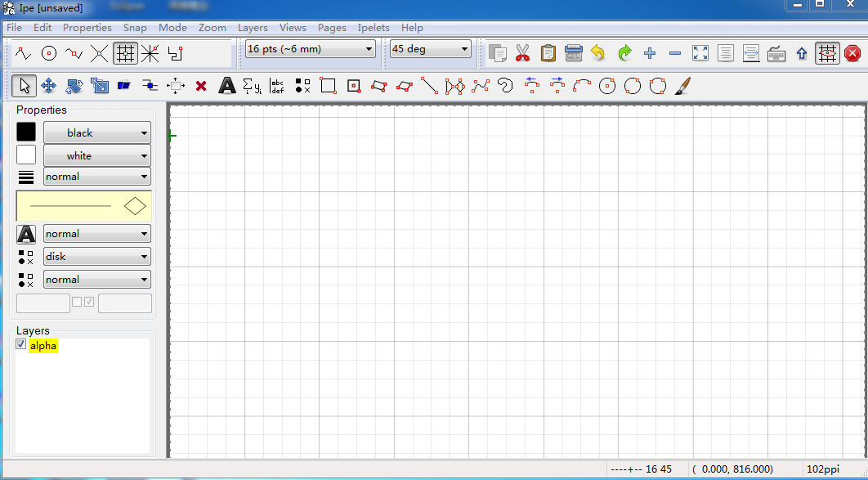Open the white fill color dropdown

(x=97, y=155)
